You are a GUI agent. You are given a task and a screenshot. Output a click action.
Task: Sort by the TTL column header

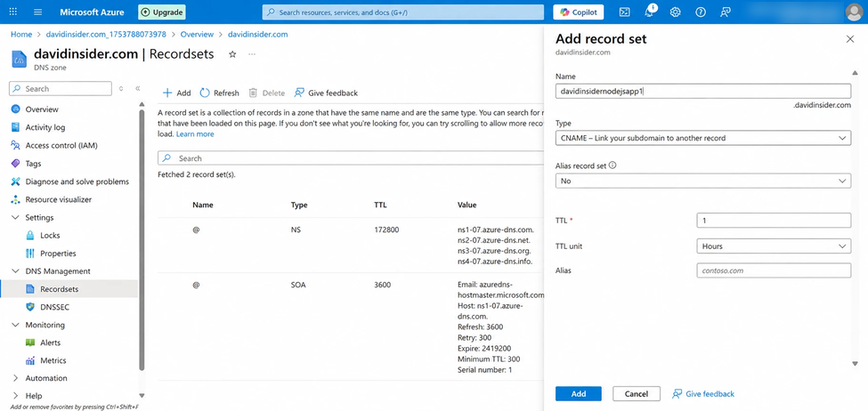tap(380, 205)
